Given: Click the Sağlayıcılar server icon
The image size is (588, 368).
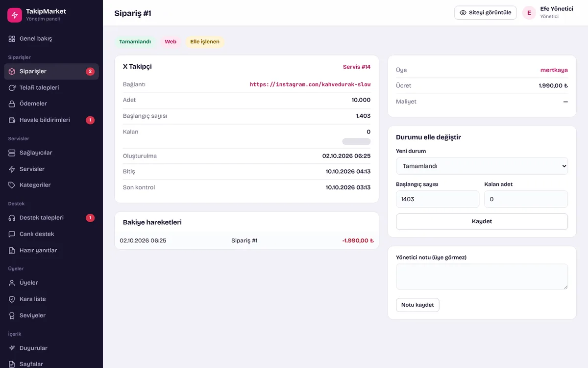Looking at the screenshot, I should [12, 153].
